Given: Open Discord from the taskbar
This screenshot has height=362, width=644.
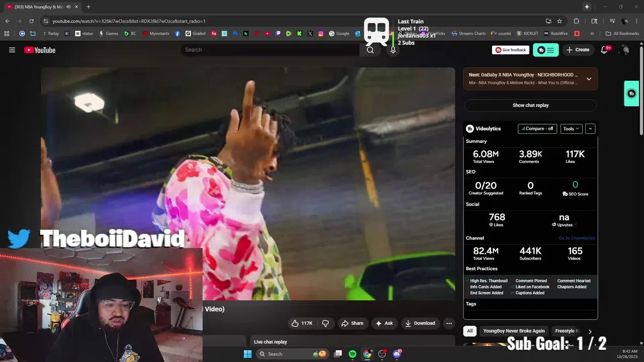Looking at the screenshot, I should tap(397, 354).
